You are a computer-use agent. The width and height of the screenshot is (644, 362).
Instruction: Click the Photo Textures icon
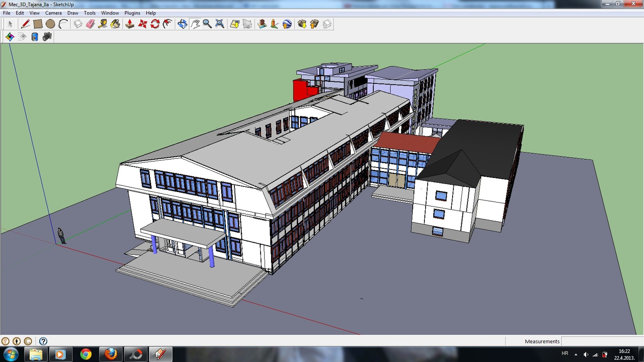[x=274, y=24]
